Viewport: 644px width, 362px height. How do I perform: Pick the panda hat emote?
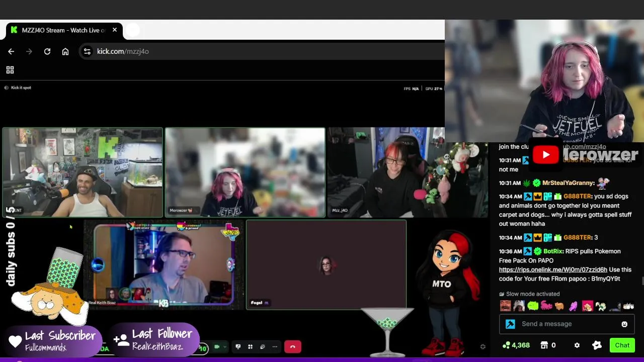click(519, 306)
